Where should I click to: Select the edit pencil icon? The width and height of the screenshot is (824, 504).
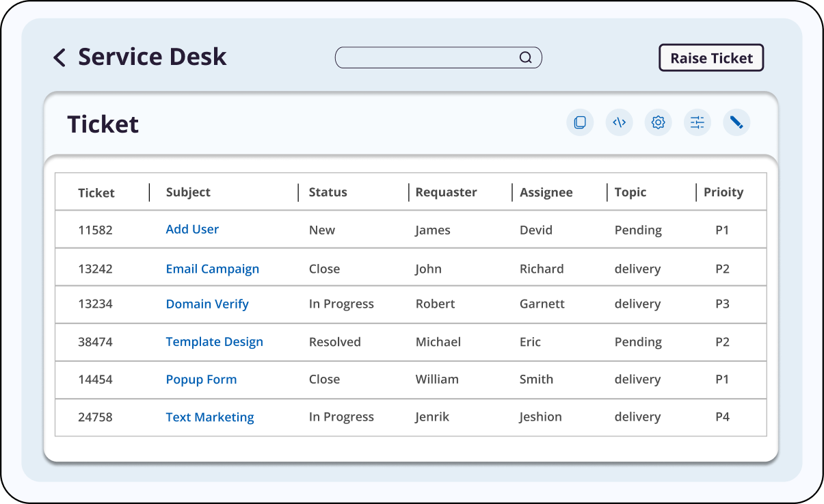coord(736,122)
